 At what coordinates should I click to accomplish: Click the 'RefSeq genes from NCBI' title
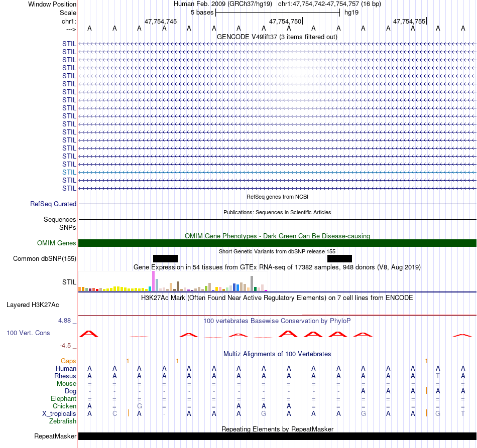tap(277, 197)
